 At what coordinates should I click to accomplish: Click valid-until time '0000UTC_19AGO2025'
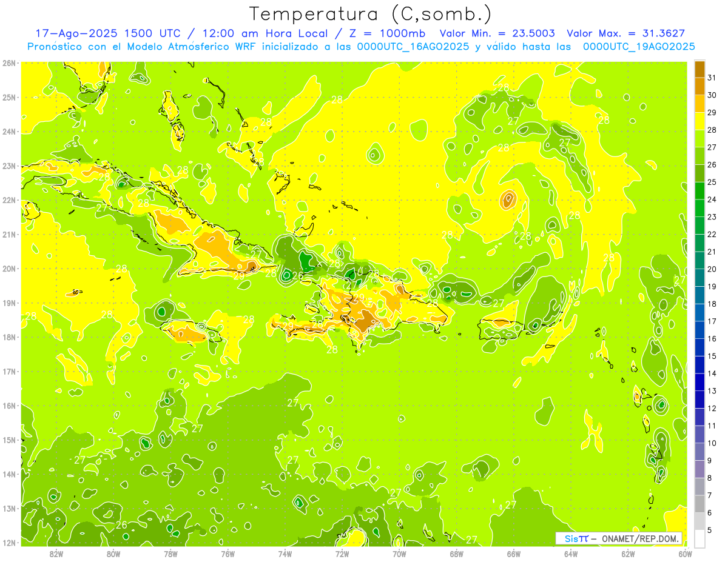click(639, 47)
